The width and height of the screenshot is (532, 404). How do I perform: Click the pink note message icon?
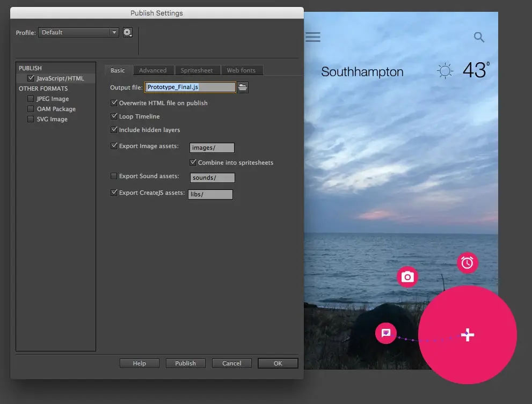385,333
